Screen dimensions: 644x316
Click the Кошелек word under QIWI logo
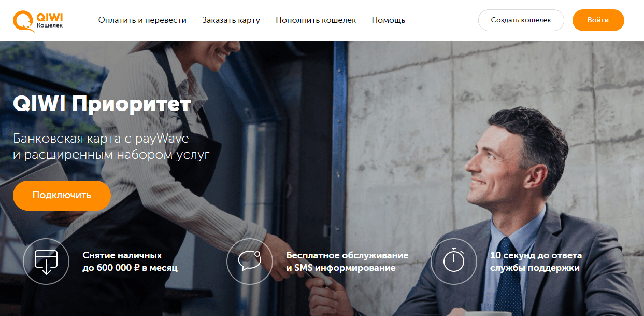[x=50, y=25]
